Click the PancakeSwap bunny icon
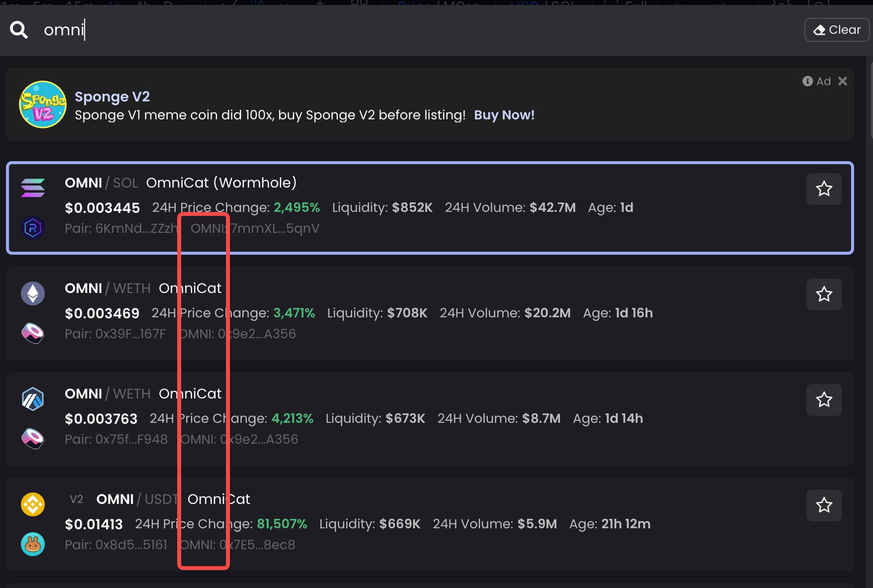 (x=33, y=544)
